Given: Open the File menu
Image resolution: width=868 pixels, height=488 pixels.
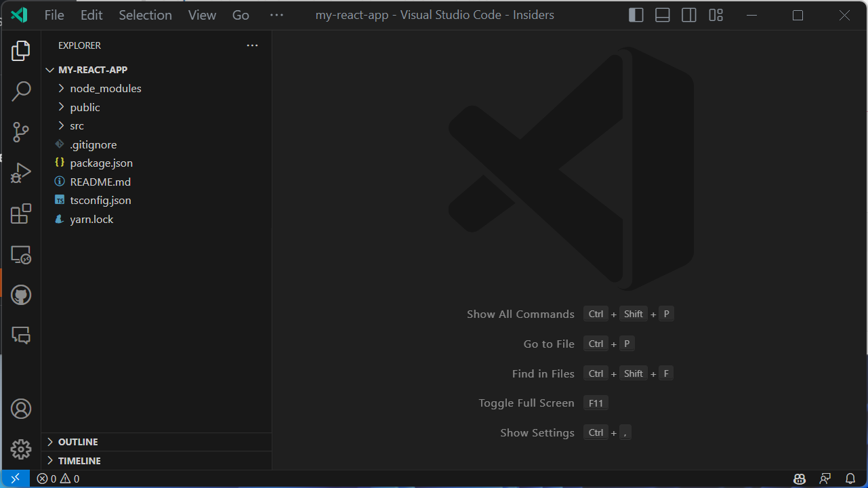Looking at the screenshot, I should (x=54, y=15).
